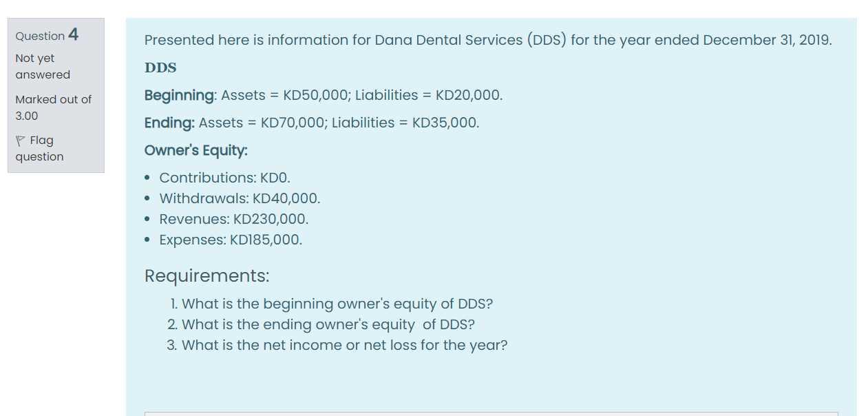
Task: Click the Question 4 heading
Action: pyautogui.click(x=47, y=35)
